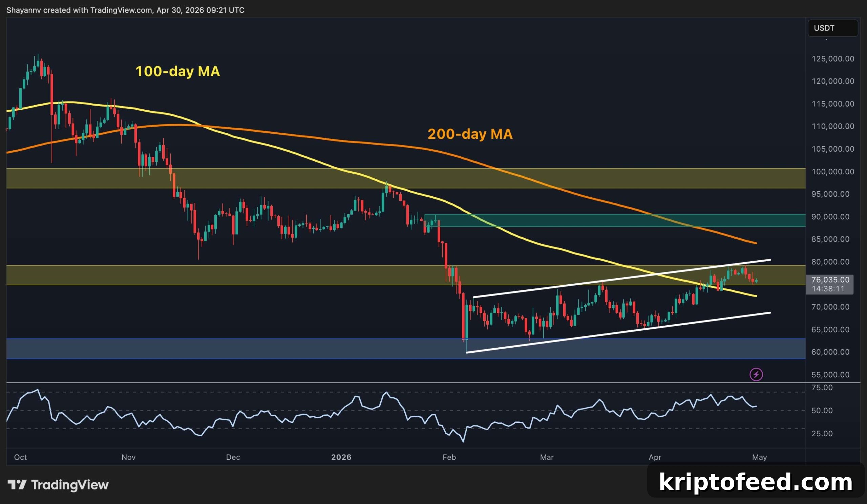Click the Dec time axis label

click(233, 457)
